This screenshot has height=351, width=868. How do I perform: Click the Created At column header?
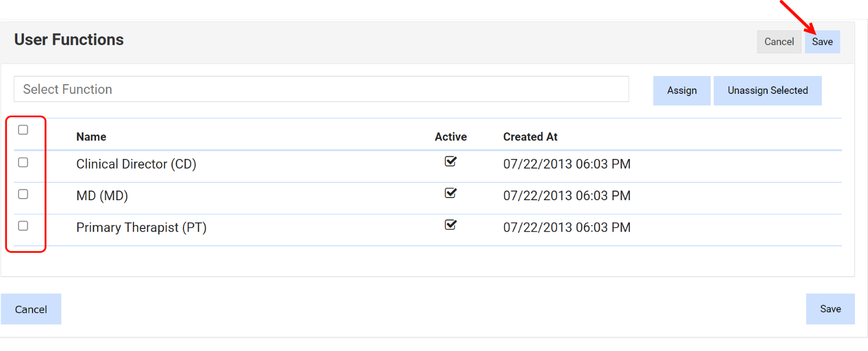point(530,137)
